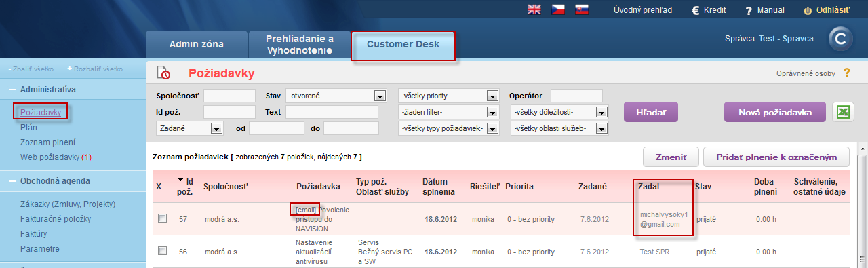Image resolution: width=868 pixels, height=268 pixels.
Task: Open the Stav -otvorené- dropdown
Action: (336, 96)
